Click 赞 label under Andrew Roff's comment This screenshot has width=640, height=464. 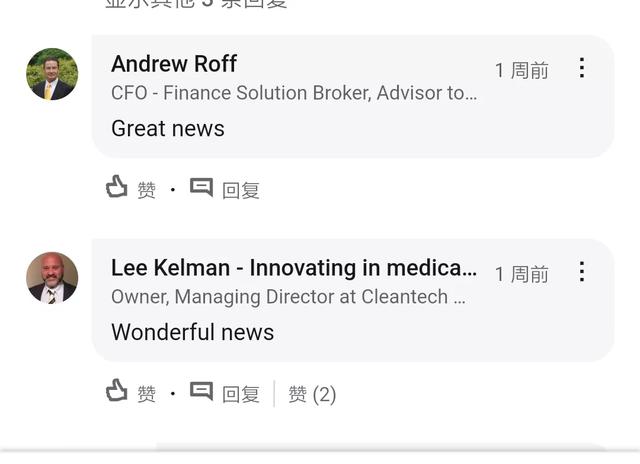[x=147, y=190]
